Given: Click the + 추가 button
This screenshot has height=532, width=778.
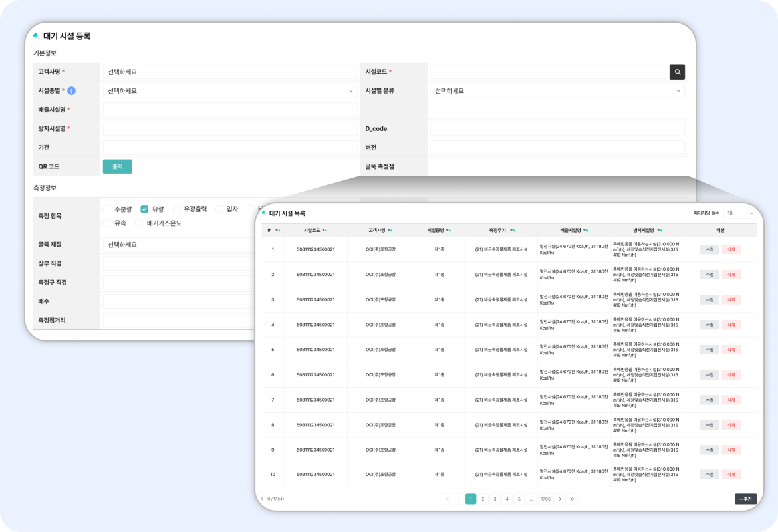Looking at the screenshot, I should 745,499.
